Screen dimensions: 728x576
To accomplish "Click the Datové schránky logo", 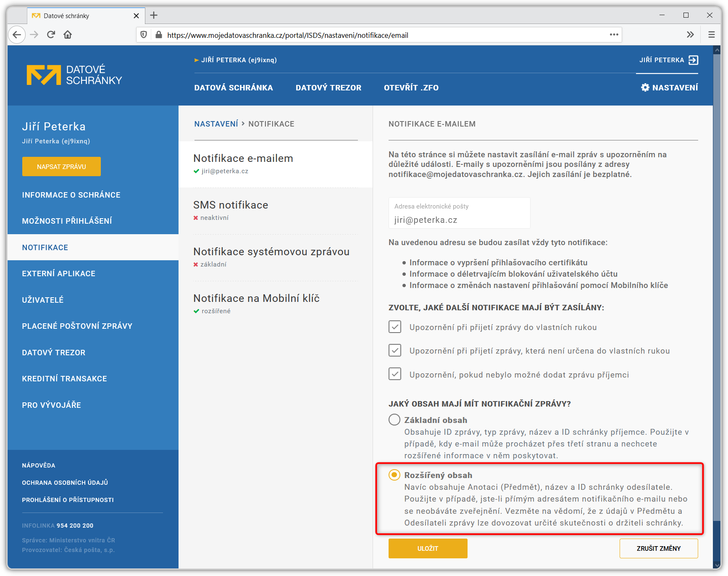I will pos(74,75).
